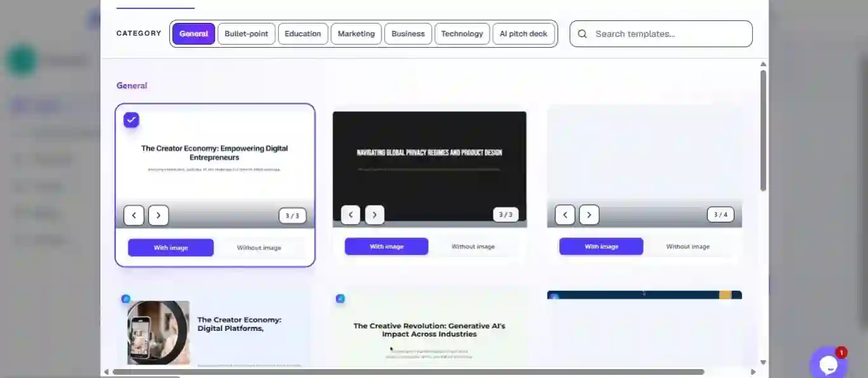Select With image under Privacy Regimes template
The image size is (868, 378).
coord(387,246)
